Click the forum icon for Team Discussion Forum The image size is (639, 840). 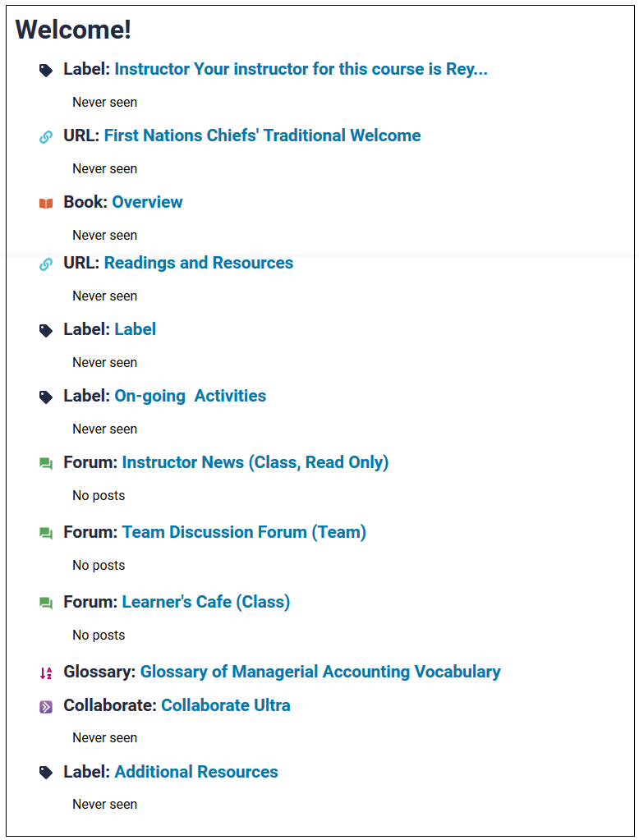[x=46, y=533]
